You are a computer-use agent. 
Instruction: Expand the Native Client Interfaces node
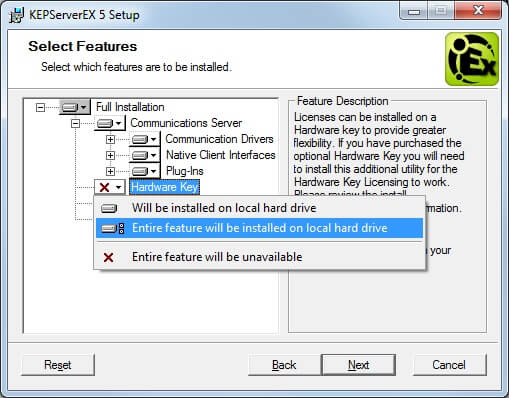point(110,155)
